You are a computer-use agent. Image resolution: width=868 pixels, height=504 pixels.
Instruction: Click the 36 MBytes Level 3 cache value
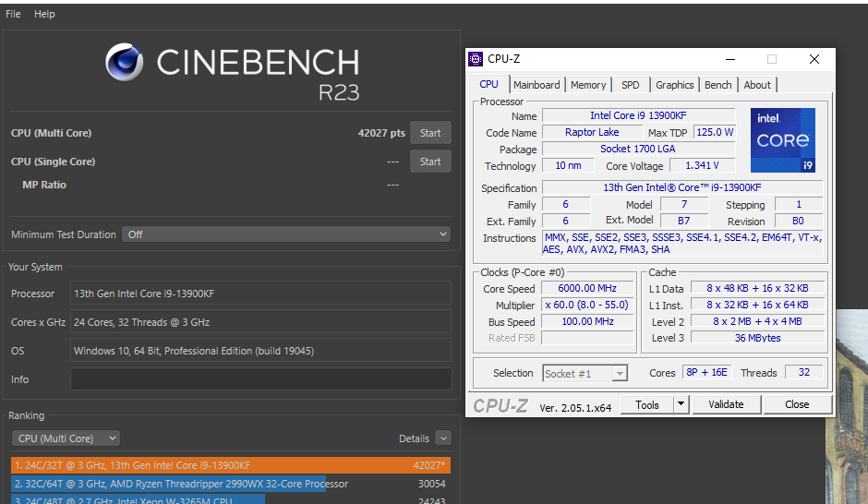coord(757,338)
